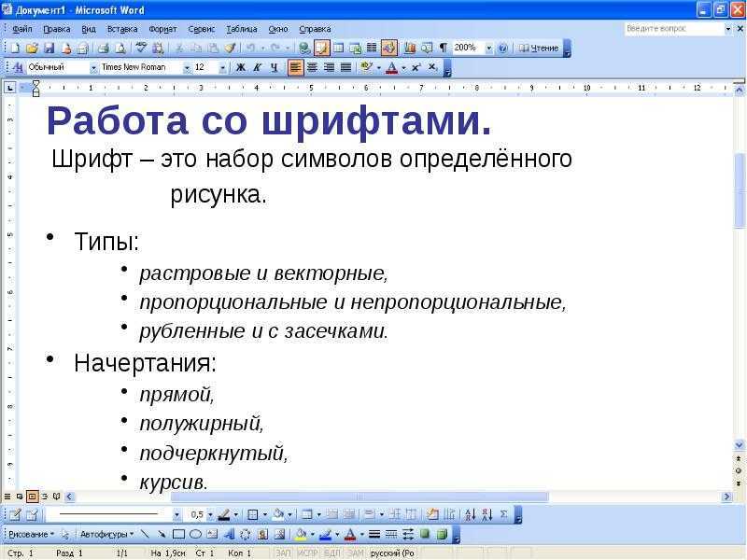747x560 pixels.
Task: Click the Superscript x² icon
Action: [416, 67]
